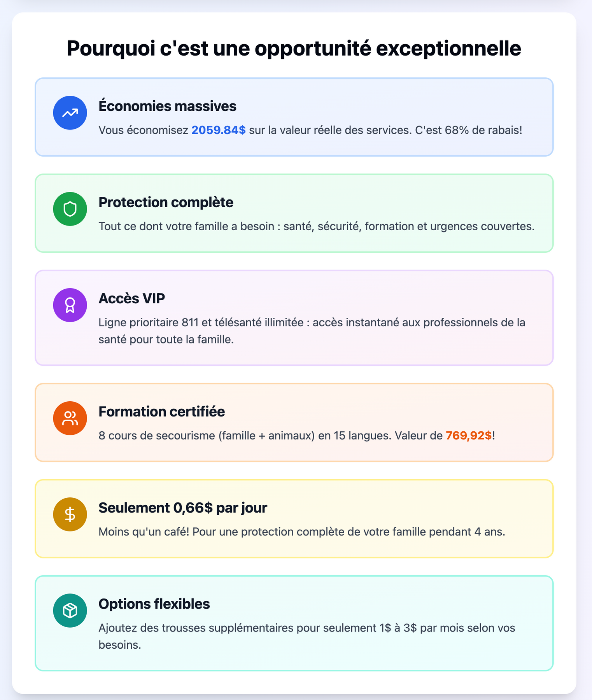This screenshot has width=592, height=700.
Task: Select the "Options flexibles" heading
Action: [x=154, y=604]
